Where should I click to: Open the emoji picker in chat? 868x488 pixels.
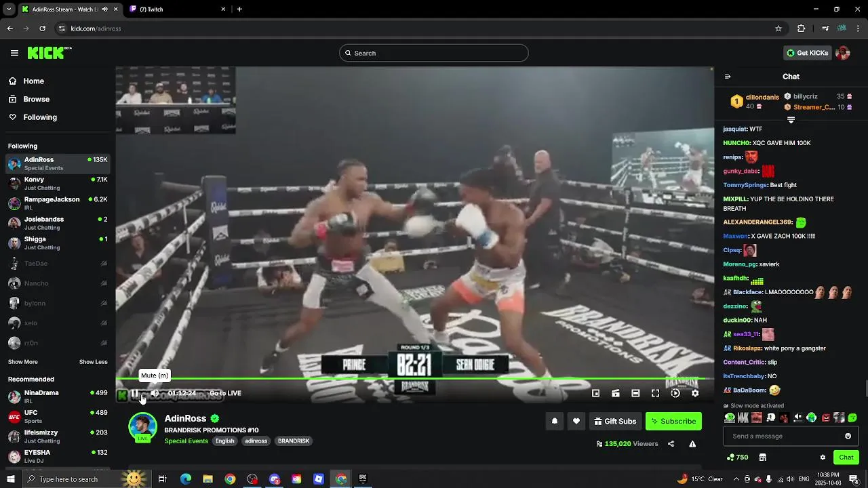[x=848, y=436]
